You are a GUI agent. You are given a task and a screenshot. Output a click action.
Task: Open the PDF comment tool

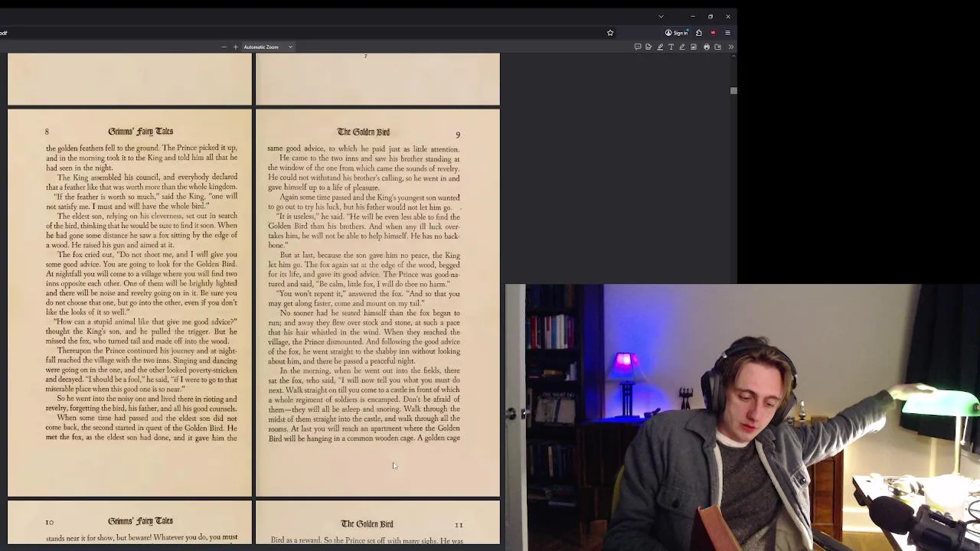(x=638, y=47)
